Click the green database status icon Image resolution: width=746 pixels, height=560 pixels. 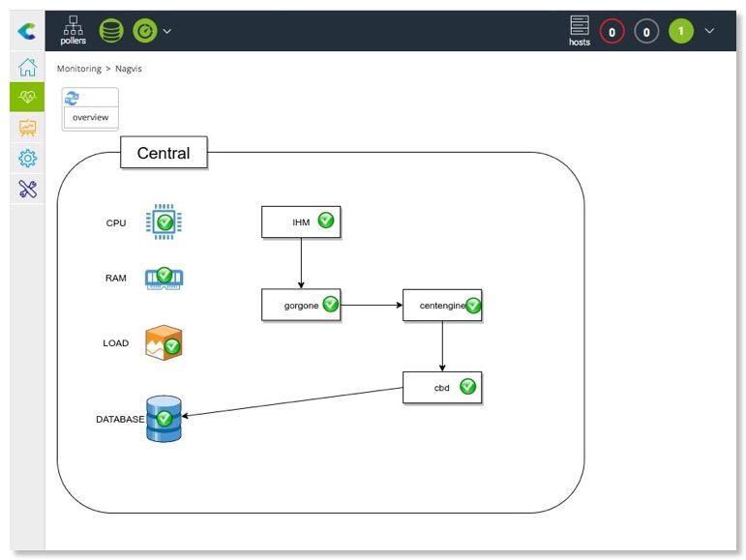tap(111, 31)
